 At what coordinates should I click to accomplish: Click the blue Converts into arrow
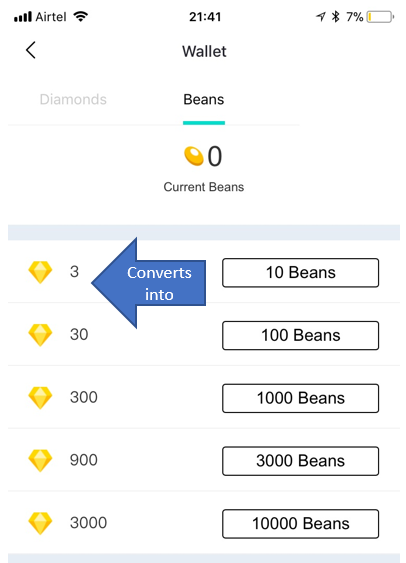[149, 283]
